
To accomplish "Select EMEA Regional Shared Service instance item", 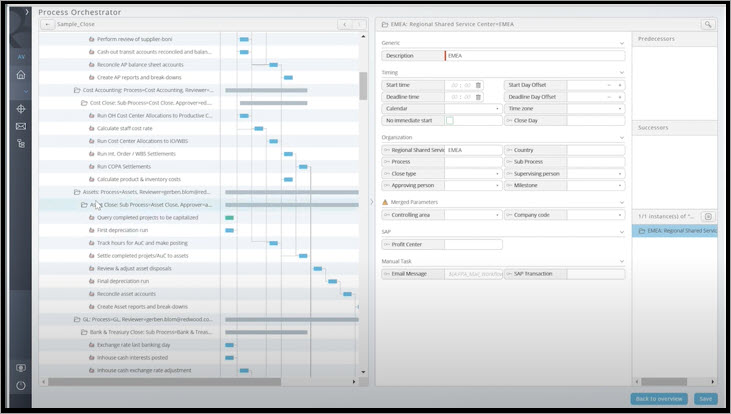I will tap(675, 231).
